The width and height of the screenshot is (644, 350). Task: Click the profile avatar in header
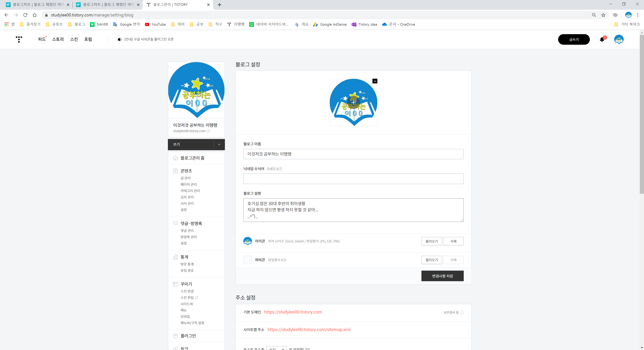click(x=619, y=40)
